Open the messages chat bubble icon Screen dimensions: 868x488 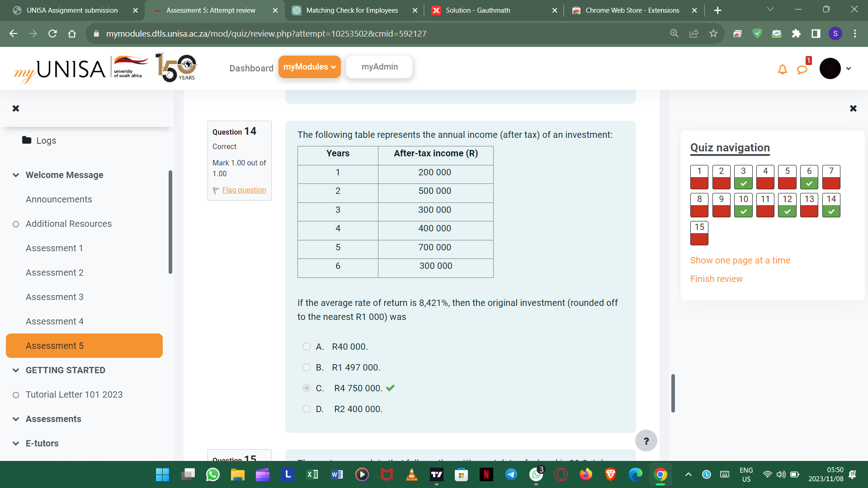(802, 70)
